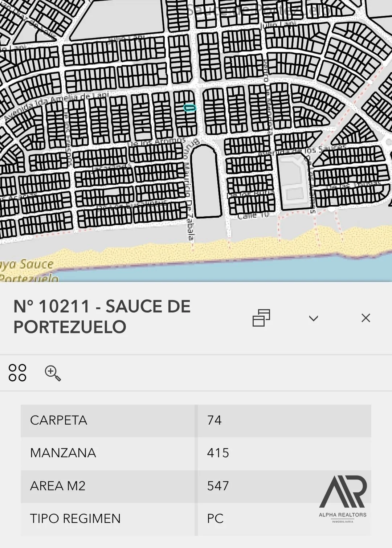
Task: Collapse the parcel info panel chevron
Action: [314, 318]
